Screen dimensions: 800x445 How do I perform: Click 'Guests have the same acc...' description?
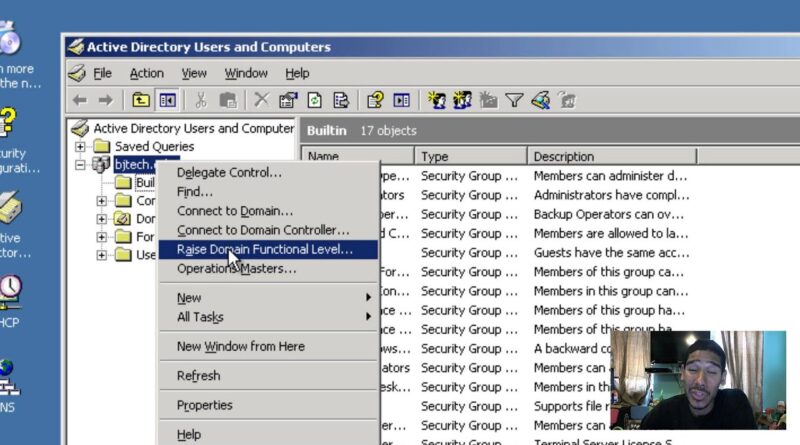click(x=611, y=253)
